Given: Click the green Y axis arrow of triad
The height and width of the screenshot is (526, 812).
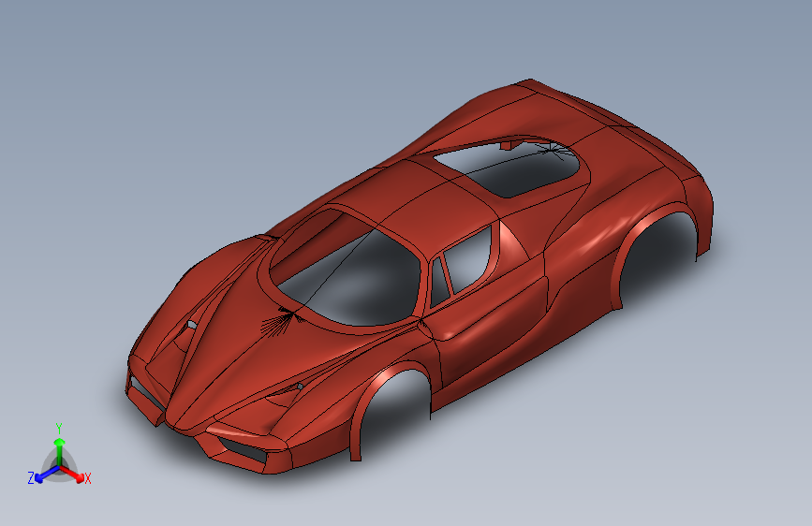Looking at the screenshot, I should [60, 451].
